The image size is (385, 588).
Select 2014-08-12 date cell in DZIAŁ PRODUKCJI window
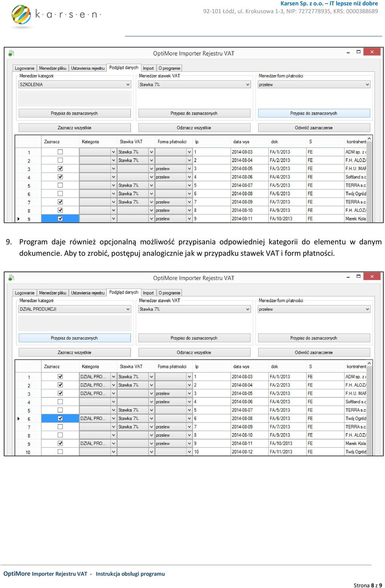(x=249, y=452)
